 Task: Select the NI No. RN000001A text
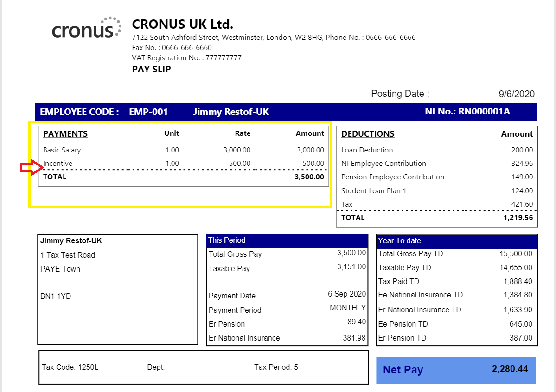click(467, 112)
